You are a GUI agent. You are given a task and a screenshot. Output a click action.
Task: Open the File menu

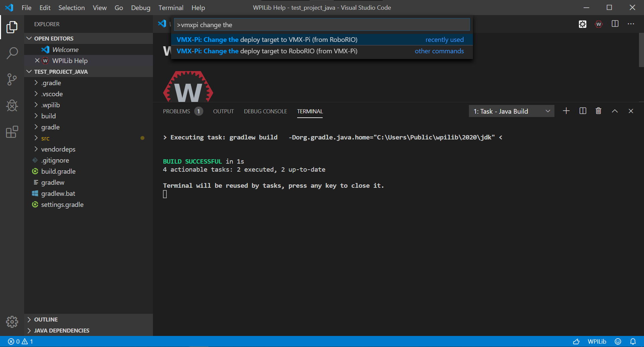click(26, 8)
